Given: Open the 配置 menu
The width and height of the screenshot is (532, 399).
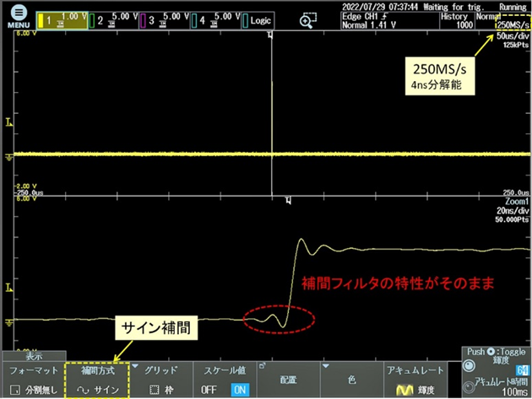Looking at the screenshot, I should [x=288, y=380].
